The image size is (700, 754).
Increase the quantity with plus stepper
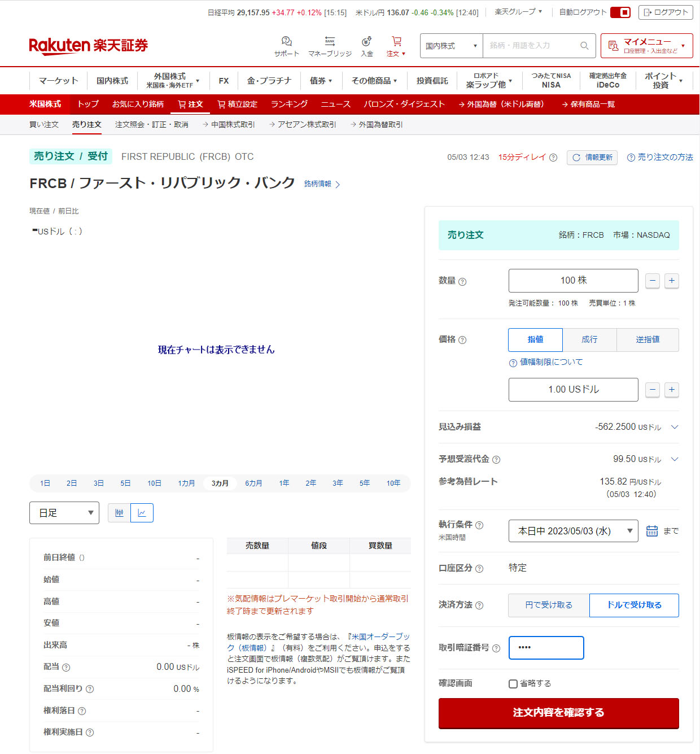(x=671, y=281)
